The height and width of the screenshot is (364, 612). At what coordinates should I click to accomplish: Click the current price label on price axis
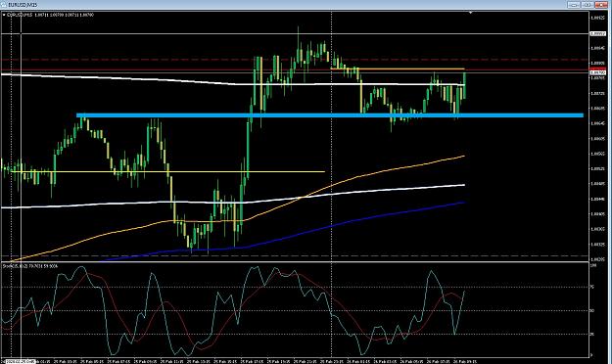point(597,73)
